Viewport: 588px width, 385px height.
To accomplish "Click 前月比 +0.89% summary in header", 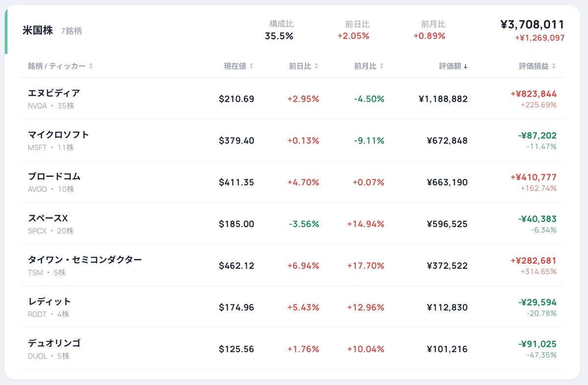I will 429,36.
